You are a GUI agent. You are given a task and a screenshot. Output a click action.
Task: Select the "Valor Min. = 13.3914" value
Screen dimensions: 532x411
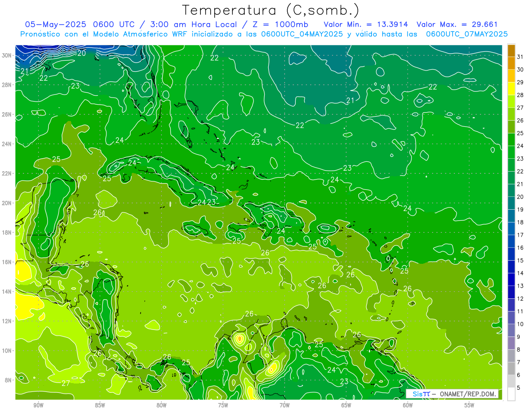(x=366, y=24)
